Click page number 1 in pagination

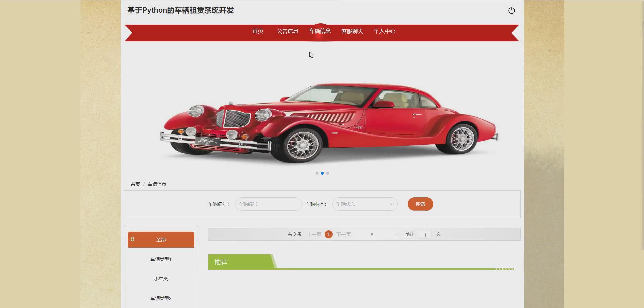[329, 234]
